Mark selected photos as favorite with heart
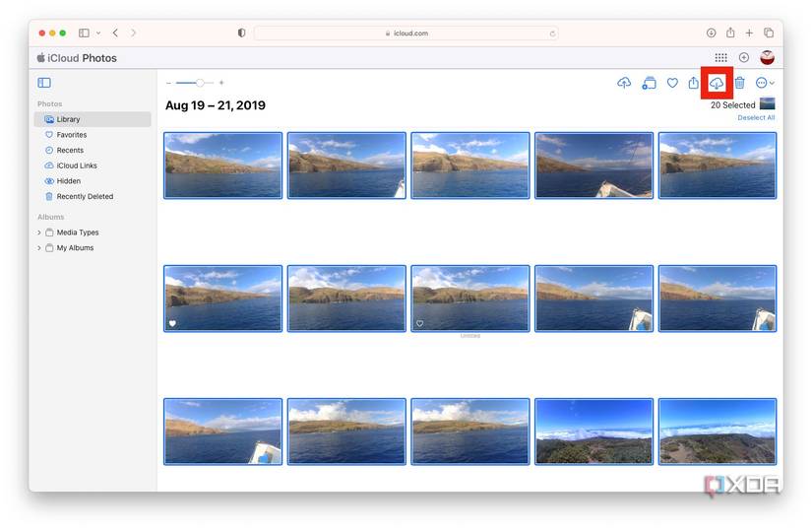 click(672, 83)
